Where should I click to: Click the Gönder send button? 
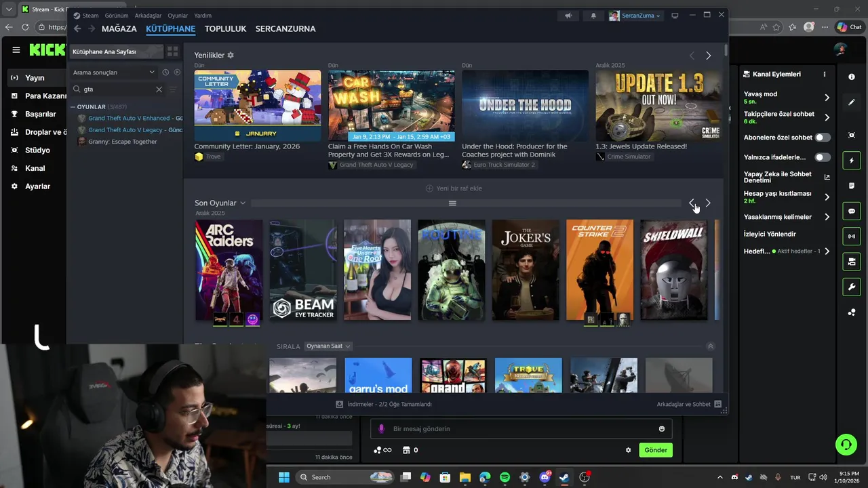(x=656, y=450)
